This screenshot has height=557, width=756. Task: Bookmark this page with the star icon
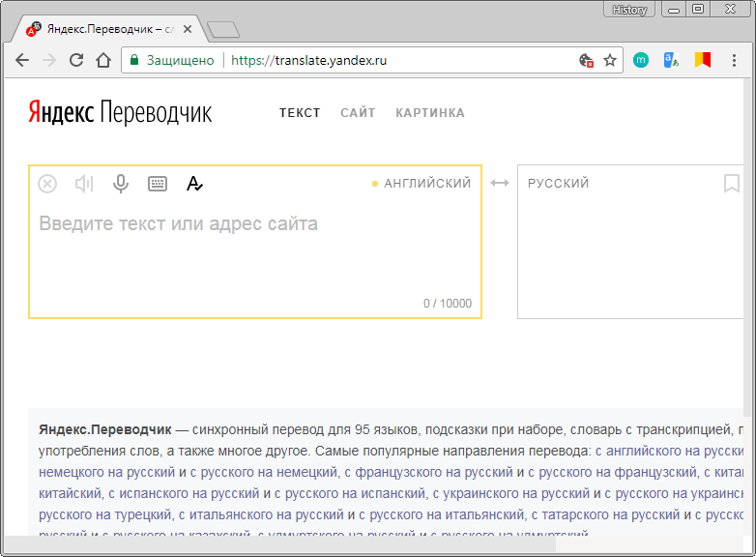coord(610,60)
